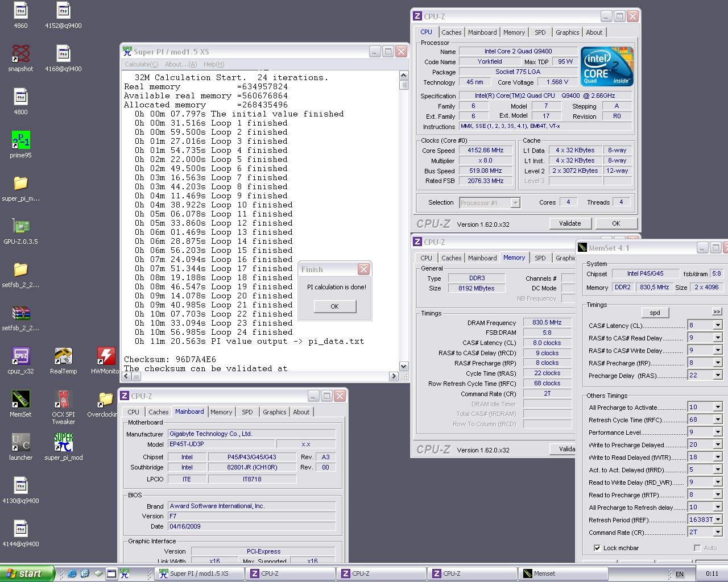Switch to SPD tab in bottom-left CPU-Z window

[x=247, y=412]
